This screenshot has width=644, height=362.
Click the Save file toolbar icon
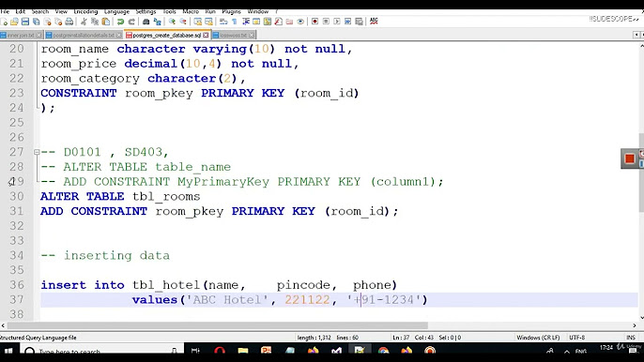coord(25,22)
